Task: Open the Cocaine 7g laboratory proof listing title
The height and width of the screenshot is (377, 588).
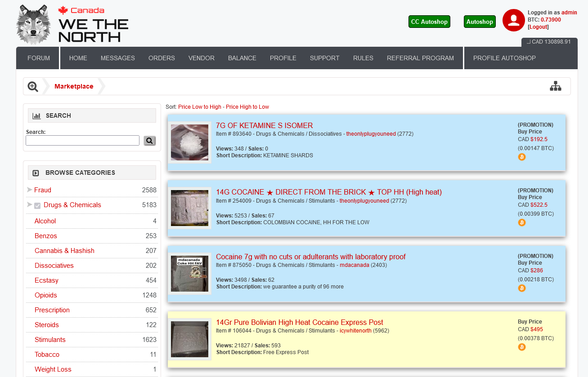Action: pyautogui.click(x=311, y=257)
